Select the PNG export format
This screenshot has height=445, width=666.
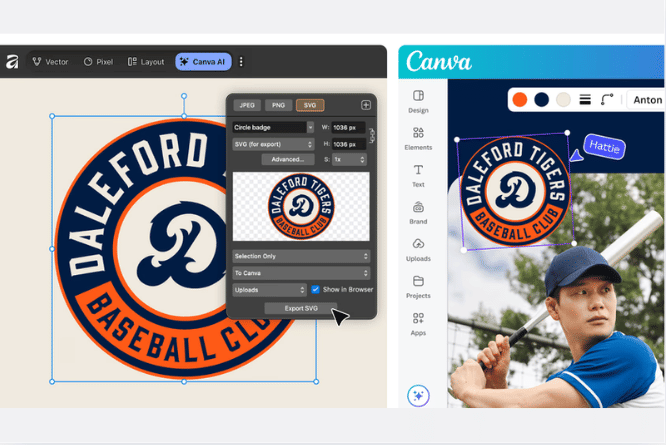click(278, 105)
